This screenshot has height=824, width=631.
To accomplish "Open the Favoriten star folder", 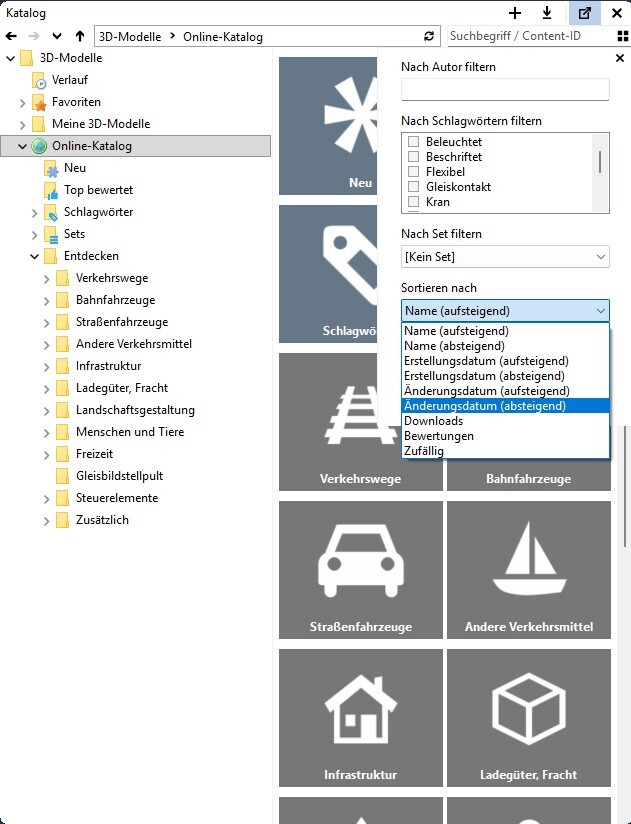I will (x=76, y=102).
